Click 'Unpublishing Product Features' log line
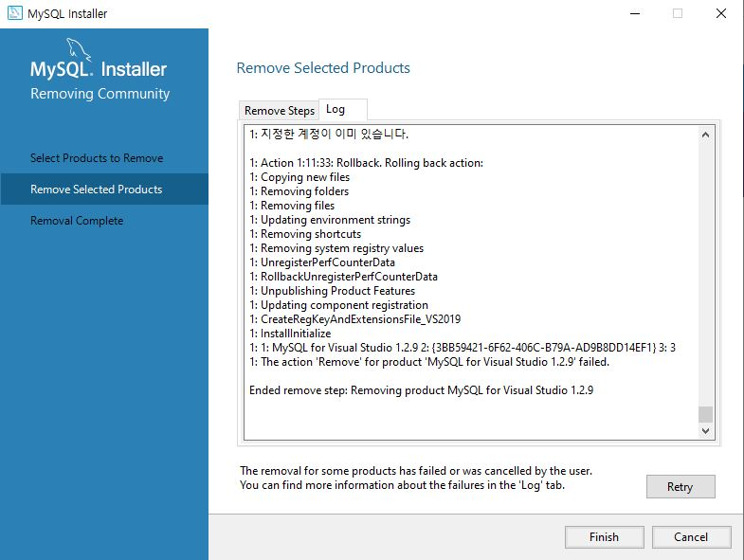This screenshot has width=744, height=560. pos(332,291)
